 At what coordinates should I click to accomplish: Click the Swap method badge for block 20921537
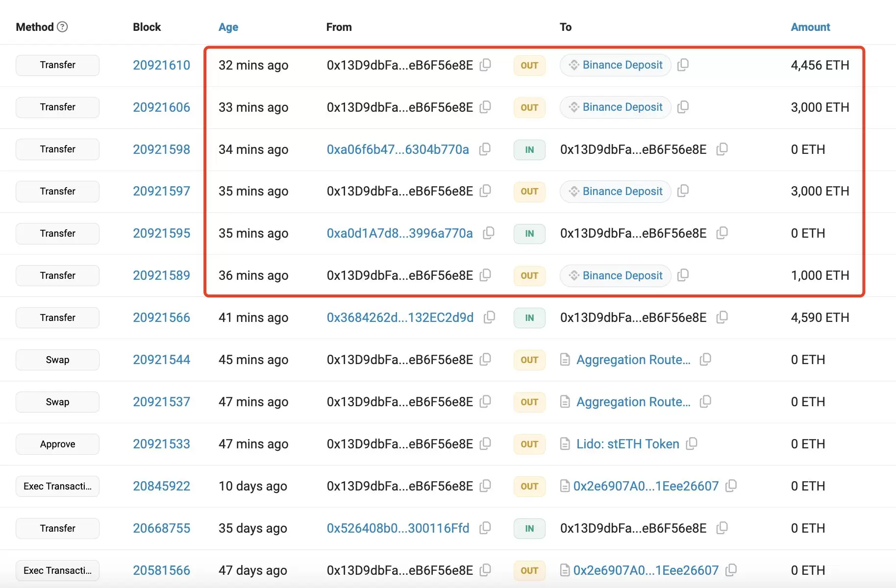click(57, 402)
